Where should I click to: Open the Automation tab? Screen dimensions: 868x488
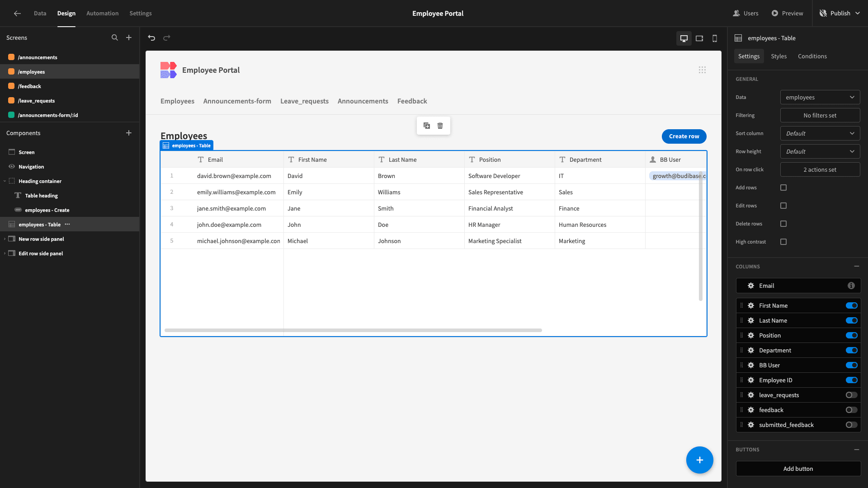coord(102,13)
